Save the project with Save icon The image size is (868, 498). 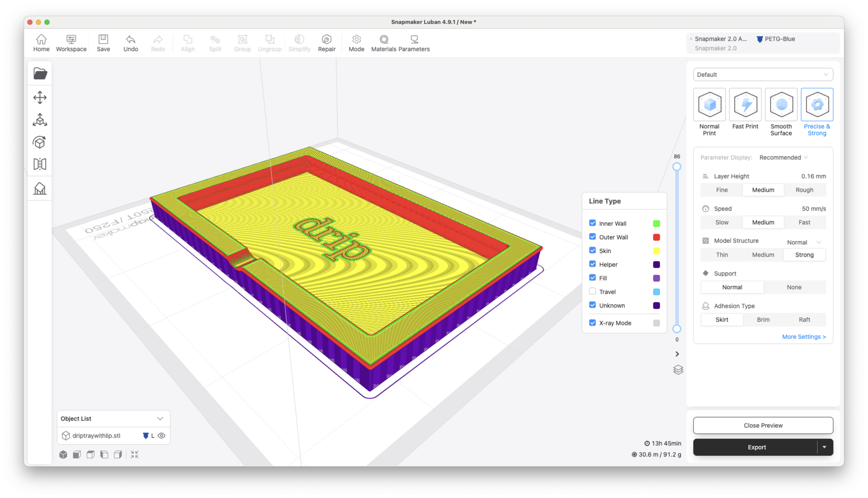(x=103, y=43)
